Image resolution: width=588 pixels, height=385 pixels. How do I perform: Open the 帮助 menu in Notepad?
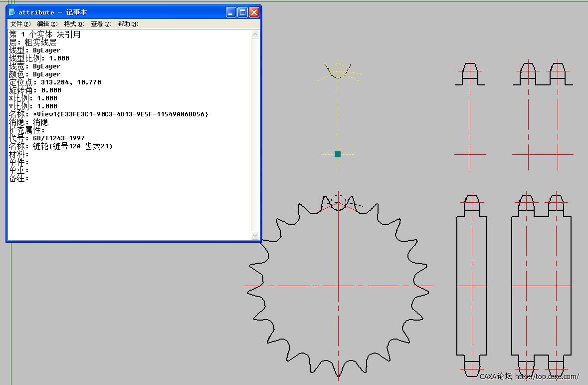pyautogui.click(x=128, y=24)
